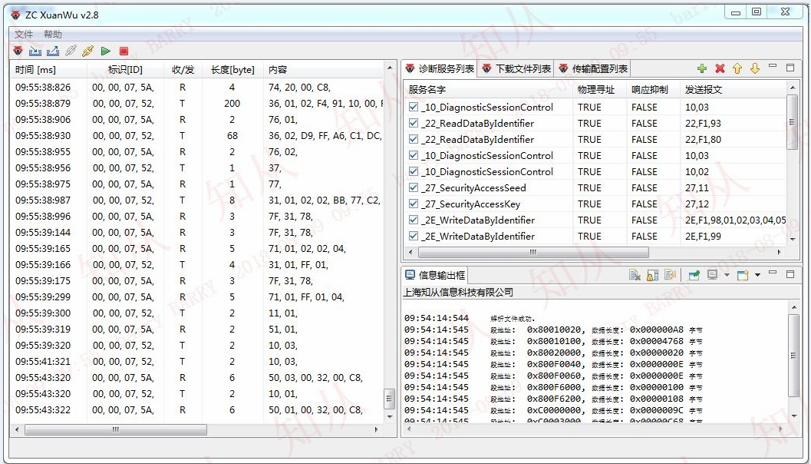The image size is (811, 464).
Task: Maximize the info output panel
Action: [x=790, y=274]
